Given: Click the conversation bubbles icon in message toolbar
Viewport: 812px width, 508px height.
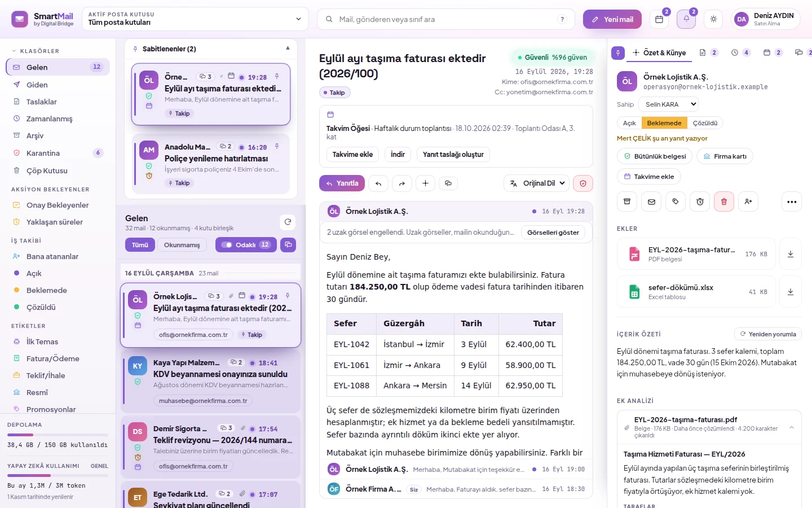Looking at the screenshot, I should coord(448,183).
